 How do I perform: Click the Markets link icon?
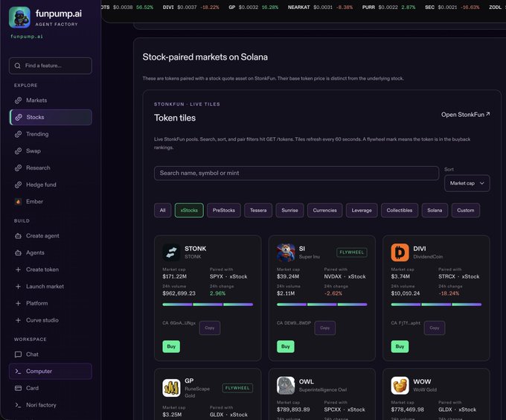click(x=18, y=101)
